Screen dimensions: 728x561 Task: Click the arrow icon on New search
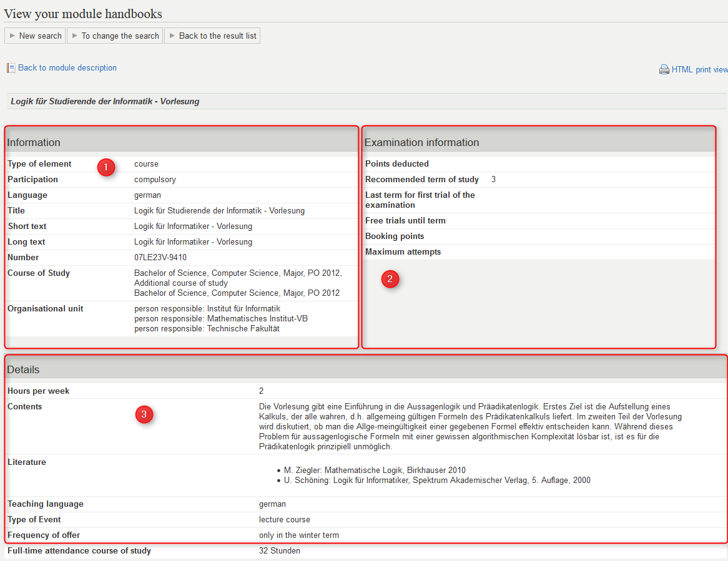click(12, 36)
